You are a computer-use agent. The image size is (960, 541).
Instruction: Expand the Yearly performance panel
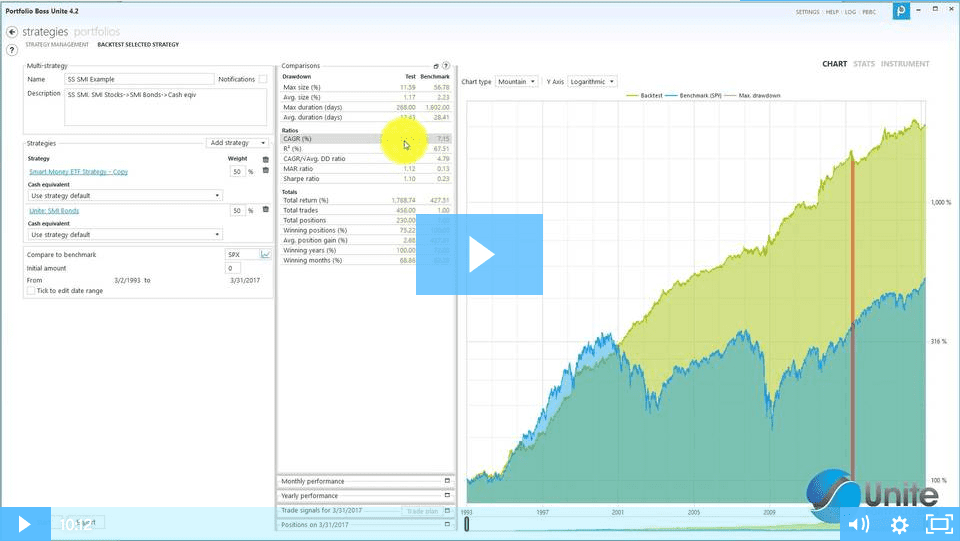(x=447, y=495)
